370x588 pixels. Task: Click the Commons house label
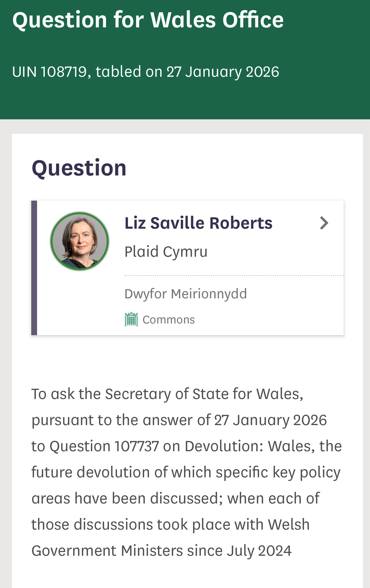[x=169, y=320]
